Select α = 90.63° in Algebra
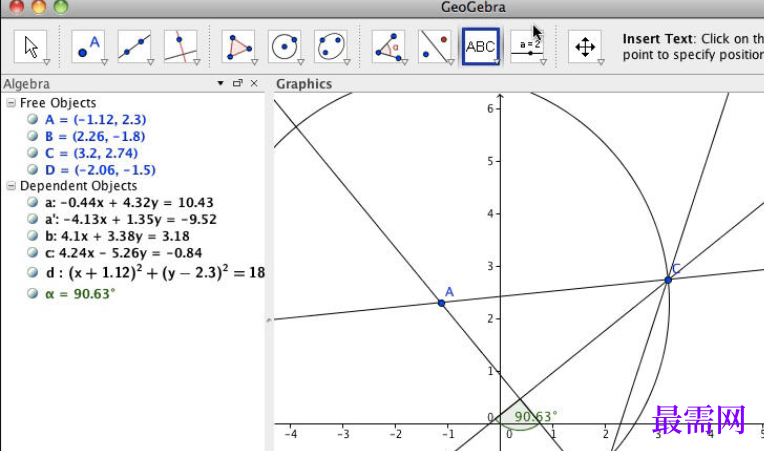Image resolution: width=764 pixels, height=451 pixels. coord(80,294)
